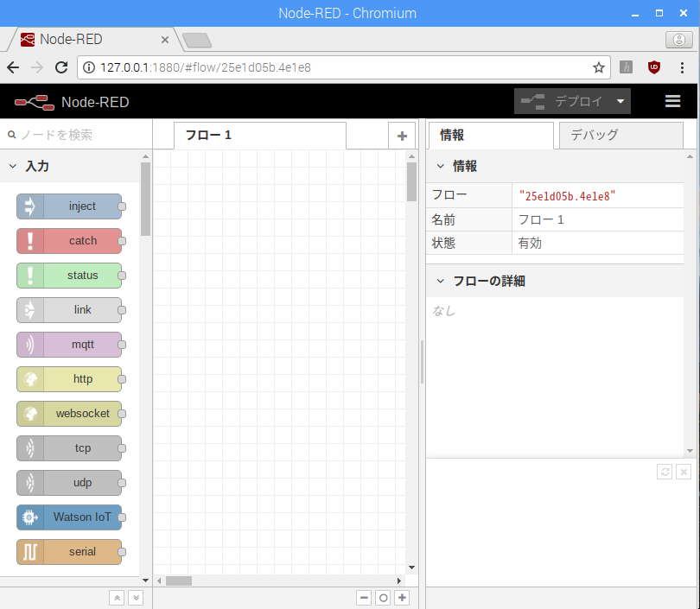This screenshot has height=609, width=700.
Task: Click the 状態 value 有効
Action: click(x=530, y=243)
